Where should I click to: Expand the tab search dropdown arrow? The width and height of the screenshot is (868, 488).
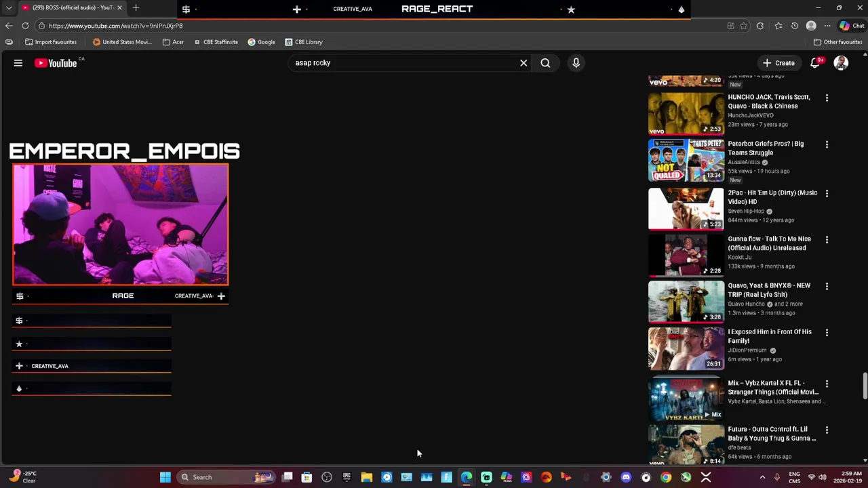point(8,7)
